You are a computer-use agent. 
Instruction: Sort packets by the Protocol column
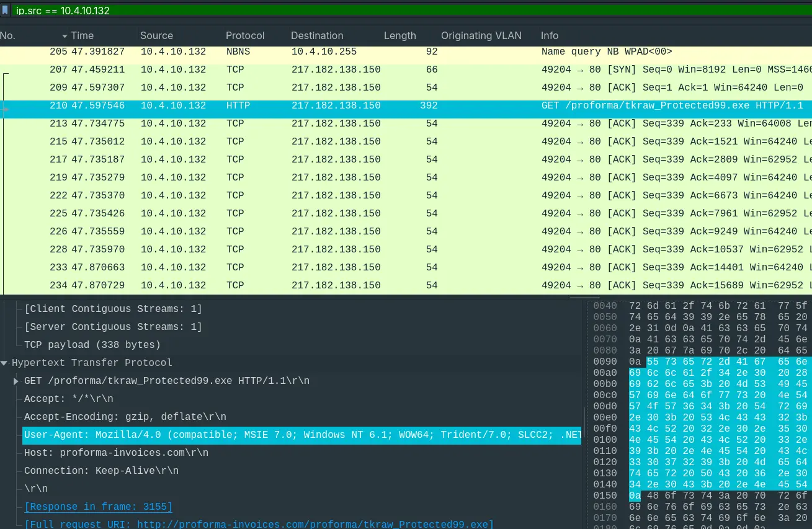coord(244,36)
